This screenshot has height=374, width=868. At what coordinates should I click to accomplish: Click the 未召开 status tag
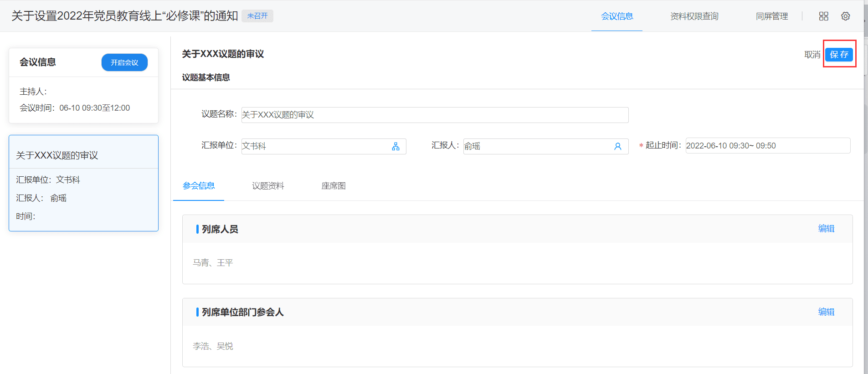[257, 16]
